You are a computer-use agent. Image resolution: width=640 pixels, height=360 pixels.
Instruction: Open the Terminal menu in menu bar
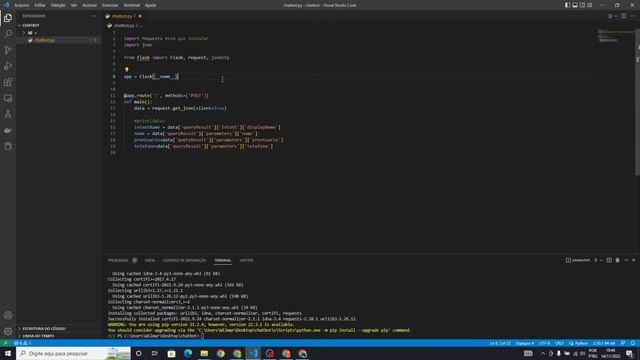(131, 5)
